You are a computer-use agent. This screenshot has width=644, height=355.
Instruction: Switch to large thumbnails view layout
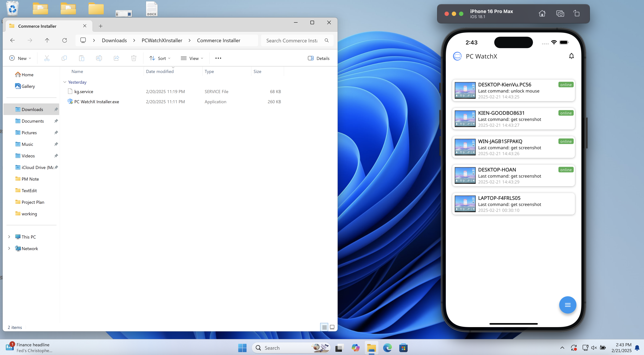point(332,327)
